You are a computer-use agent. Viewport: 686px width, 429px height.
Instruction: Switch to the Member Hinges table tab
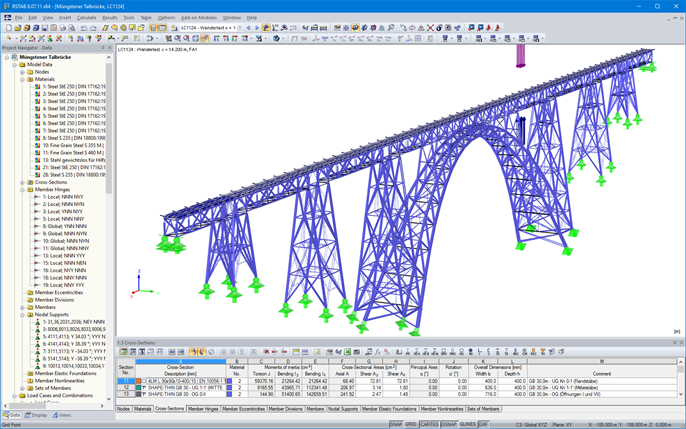point(203,409)
